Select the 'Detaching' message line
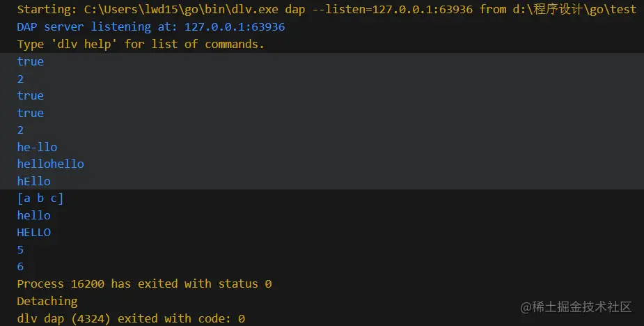 (47, 301)
